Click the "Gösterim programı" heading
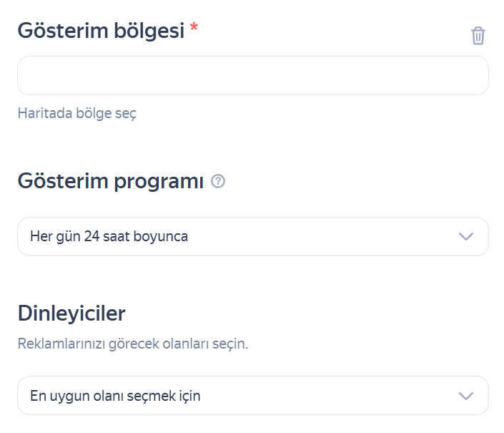 tap(111, 182)
